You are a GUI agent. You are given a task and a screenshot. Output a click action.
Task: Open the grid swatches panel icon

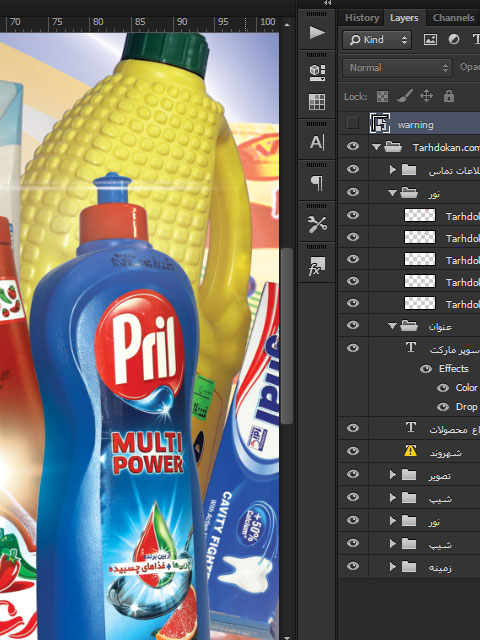(317, 102)
